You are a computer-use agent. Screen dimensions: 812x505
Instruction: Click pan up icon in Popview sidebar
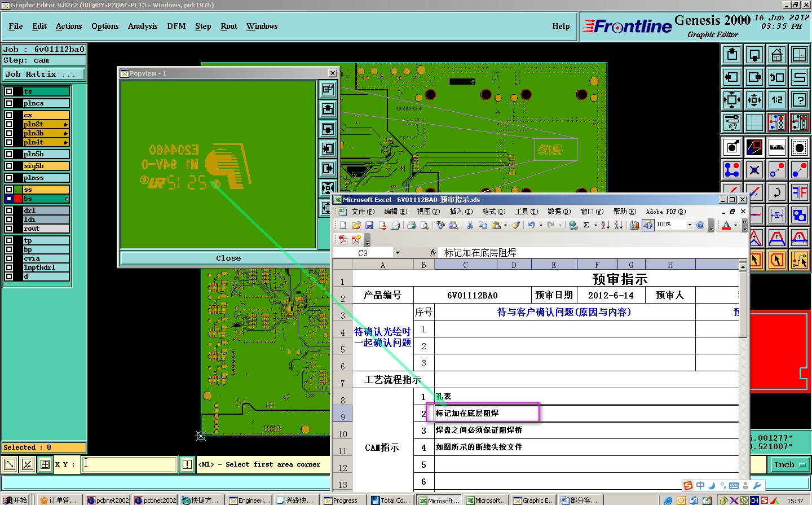click(x=328, y=109)
